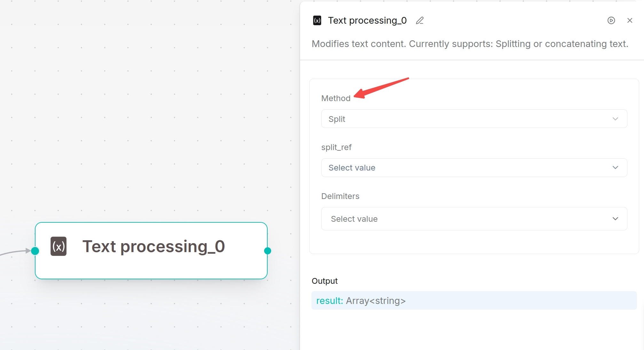Viewport: 644px width, 350px height.
Task: Click the pencil edit icon beside the title
Action: click(x=420, y=20)
